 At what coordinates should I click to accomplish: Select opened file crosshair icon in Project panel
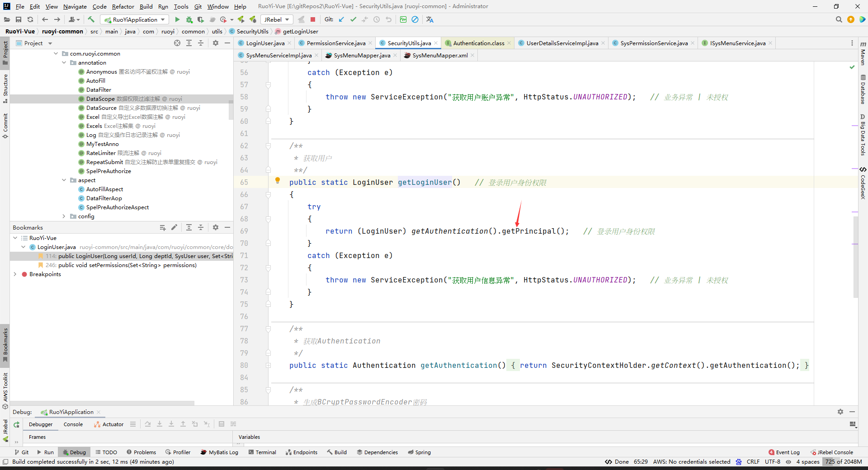pyautogui.click(x=177, y=43)
